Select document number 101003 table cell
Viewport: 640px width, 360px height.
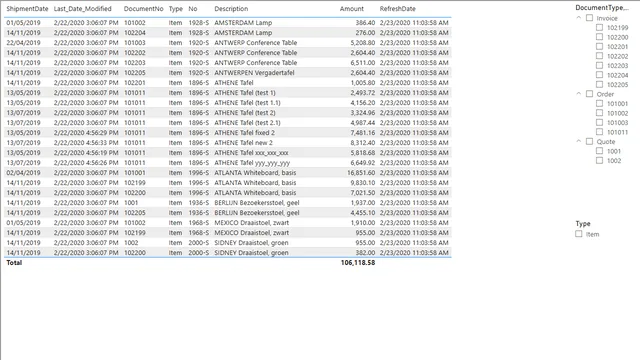tap(135, 42)
